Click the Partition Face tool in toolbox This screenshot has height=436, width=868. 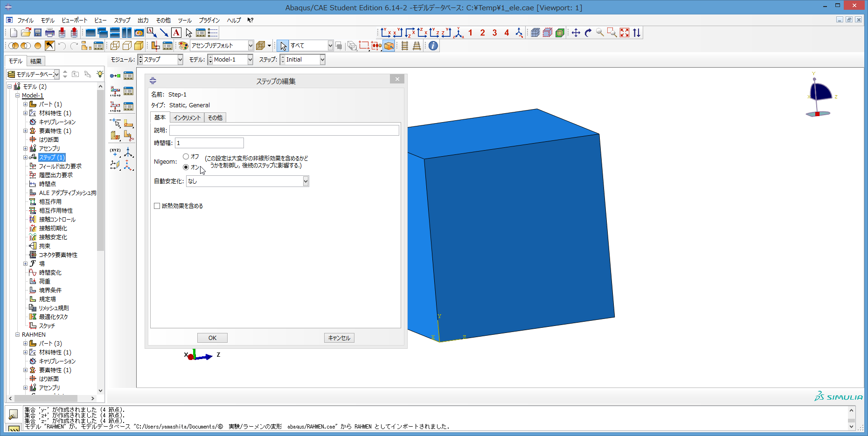pos(128,124)
